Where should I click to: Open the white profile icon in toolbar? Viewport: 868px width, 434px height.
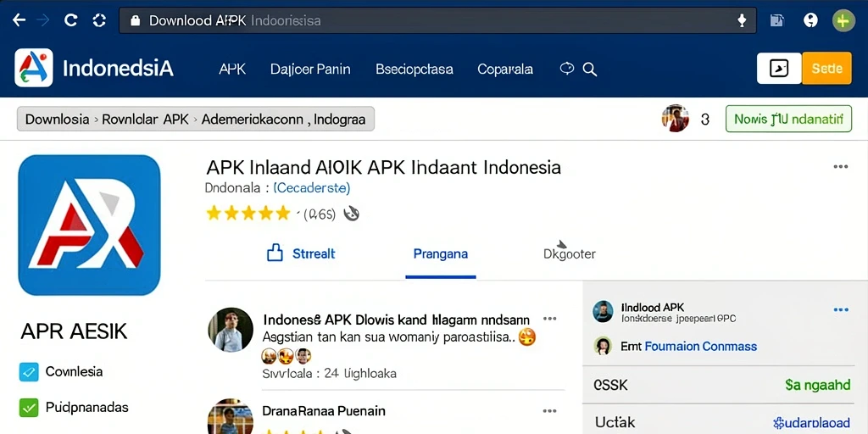coord(810,21)
